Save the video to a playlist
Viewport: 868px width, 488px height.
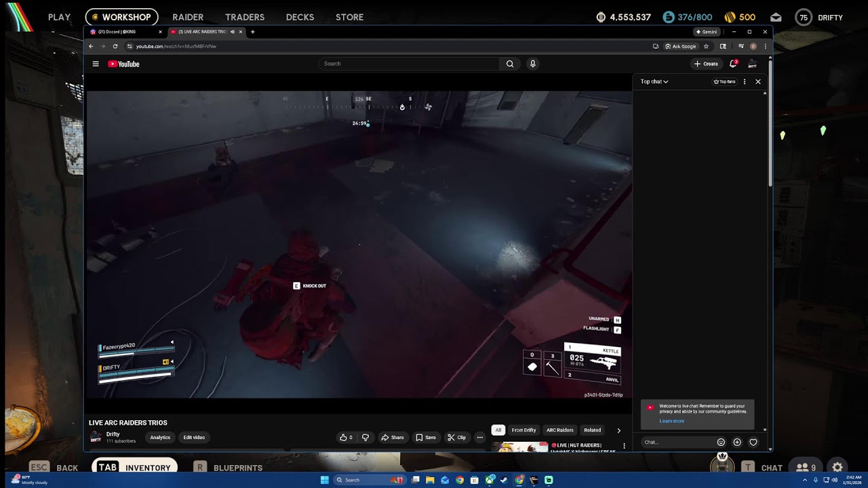(x=426, y=437)
